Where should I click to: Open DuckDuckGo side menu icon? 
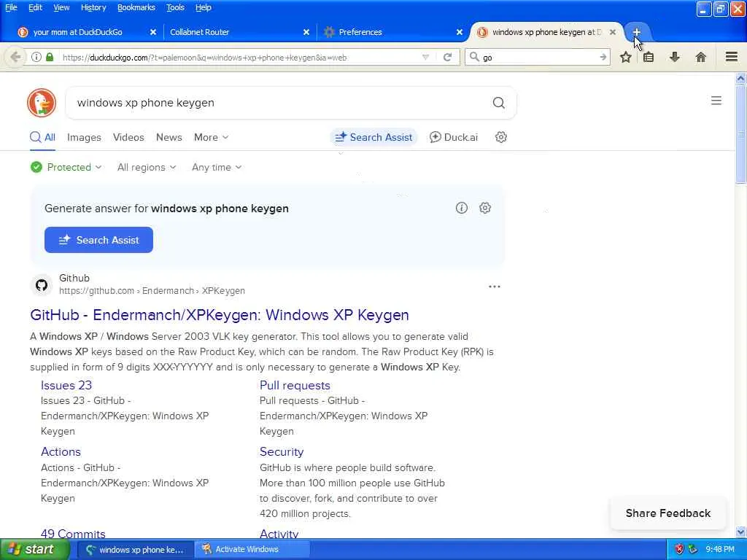(716, 101)
